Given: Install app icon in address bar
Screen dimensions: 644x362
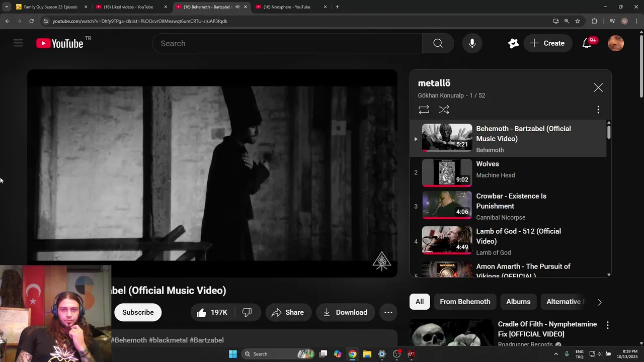Looking at the screenshot, I should (x=555, y=21).
